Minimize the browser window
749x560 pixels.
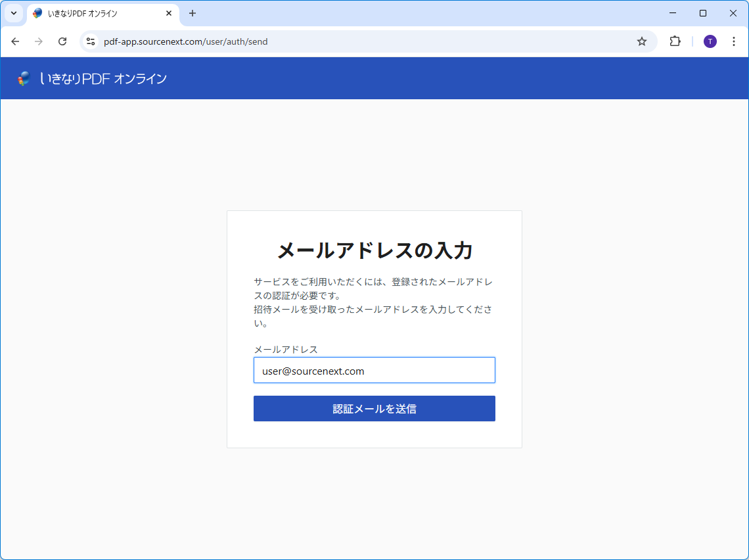click(x=673, y=13)
